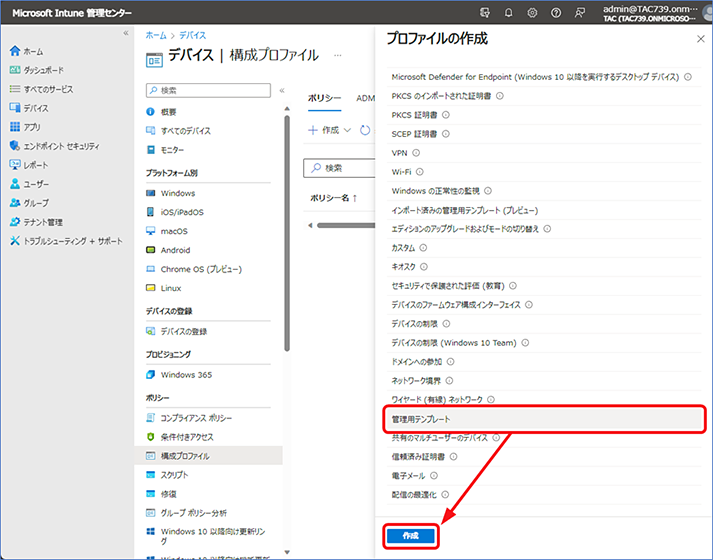Image resolution: width=713 pixels, height=560 pixels.
Task: Open ユーザー in left navigation
Action: (29, 184)
